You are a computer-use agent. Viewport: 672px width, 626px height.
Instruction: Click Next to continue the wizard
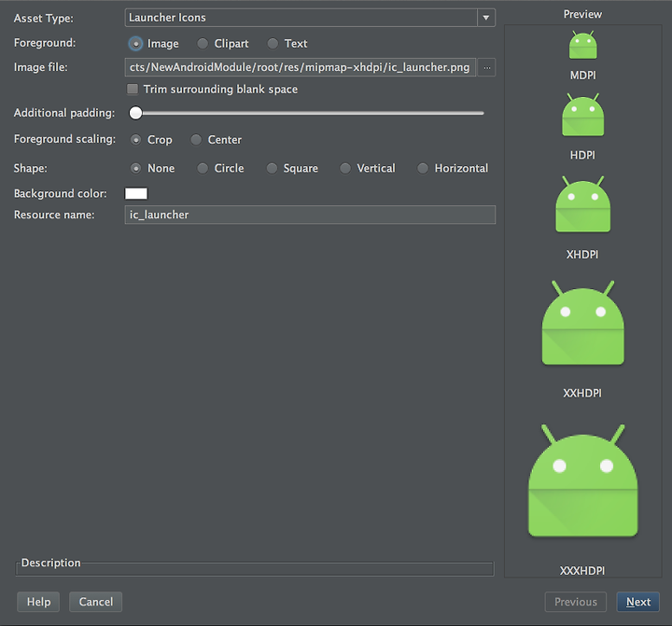tap(637, 602)
